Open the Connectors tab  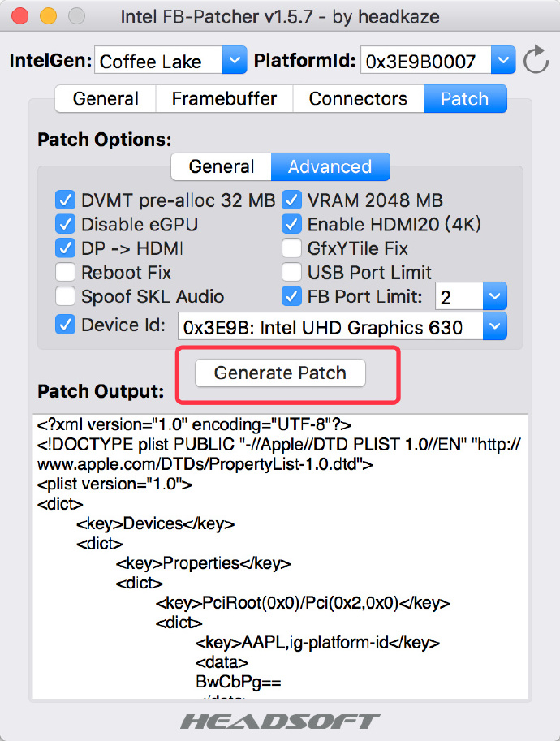[x=358, y=99]
